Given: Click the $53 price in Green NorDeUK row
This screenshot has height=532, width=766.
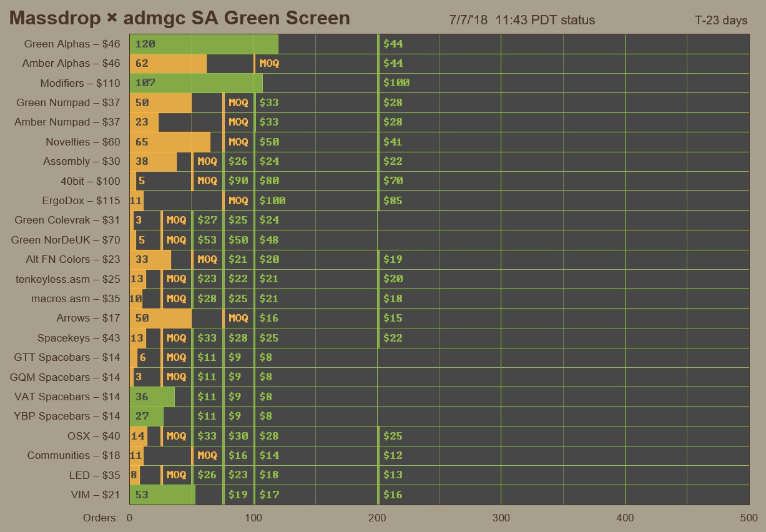Looking at the screenshot, I should (x=207, y=240).
